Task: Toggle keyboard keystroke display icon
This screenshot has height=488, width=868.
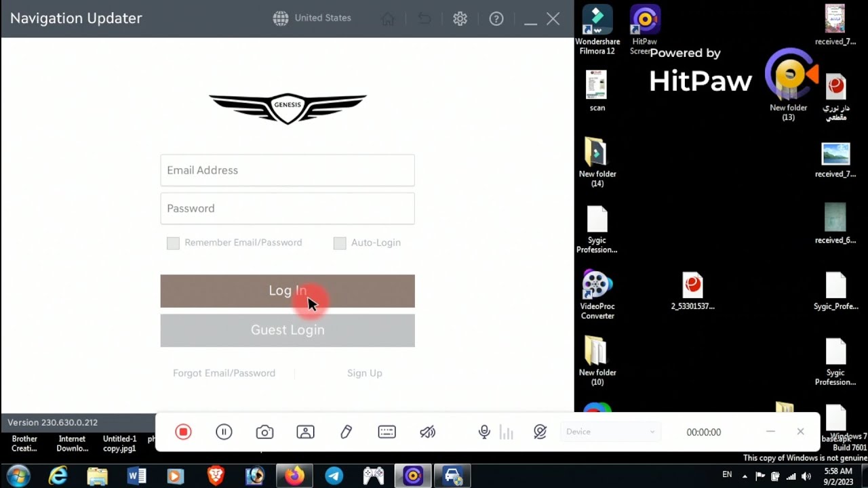Action: [x=387, y=432]
